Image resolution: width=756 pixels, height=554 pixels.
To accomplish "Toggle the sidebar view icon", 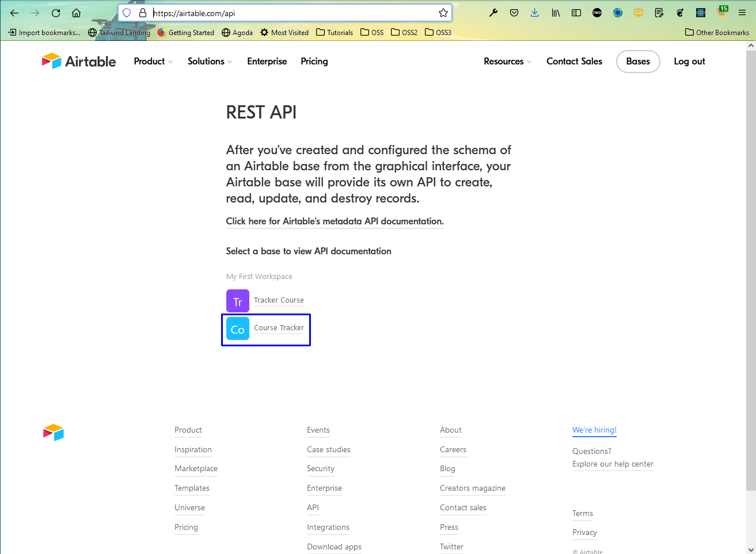I will point(576,13).
